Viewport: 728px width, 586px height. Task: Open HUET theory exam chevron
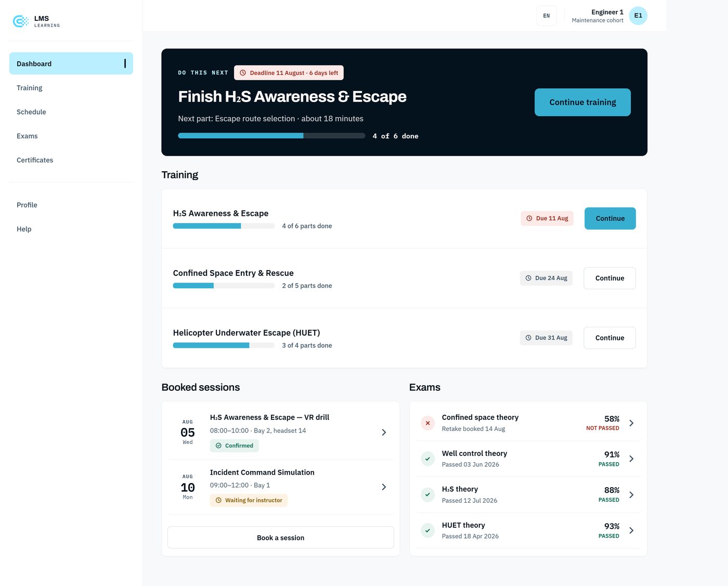click(631, 530)
